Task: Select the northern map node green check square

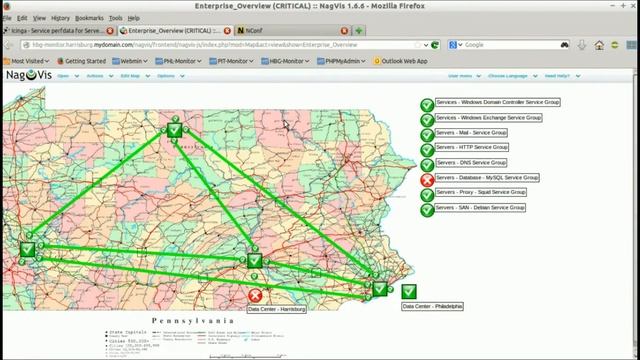Action: (174, 130)
